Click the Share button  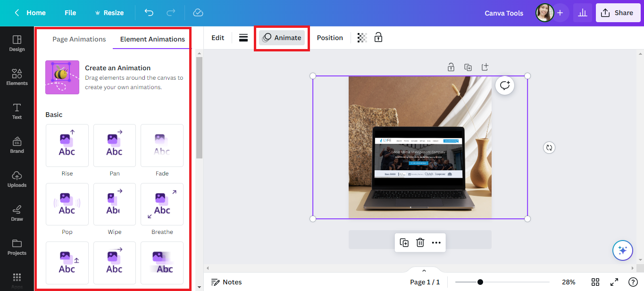point(618,12)
